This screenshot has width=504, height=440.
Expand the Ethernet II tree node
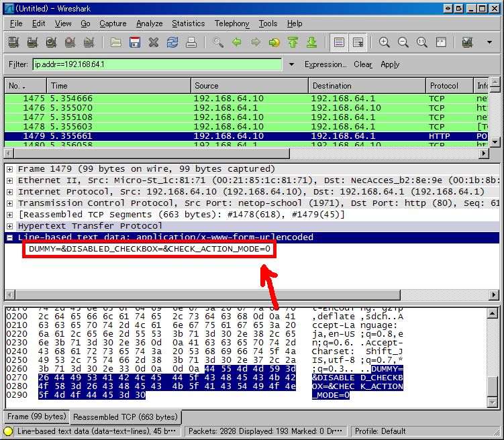coord(10,180)
